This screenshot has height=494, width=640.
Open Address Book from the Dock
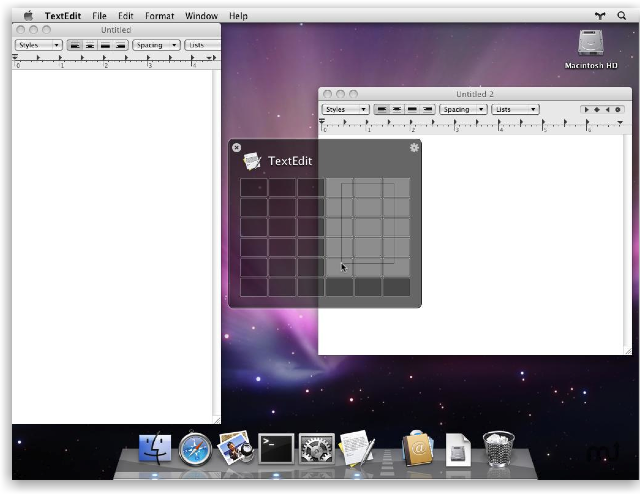tap(417, 449)
